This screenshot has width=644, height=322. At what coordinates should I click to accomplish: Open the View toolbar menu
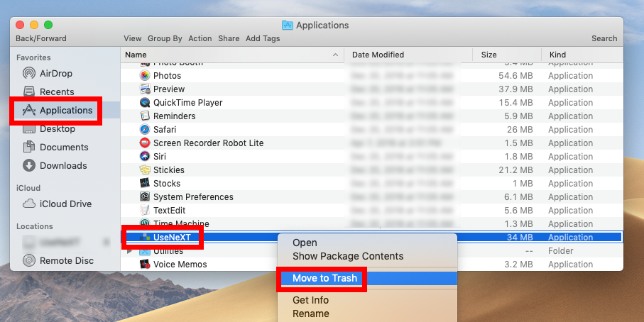point(132,38)
